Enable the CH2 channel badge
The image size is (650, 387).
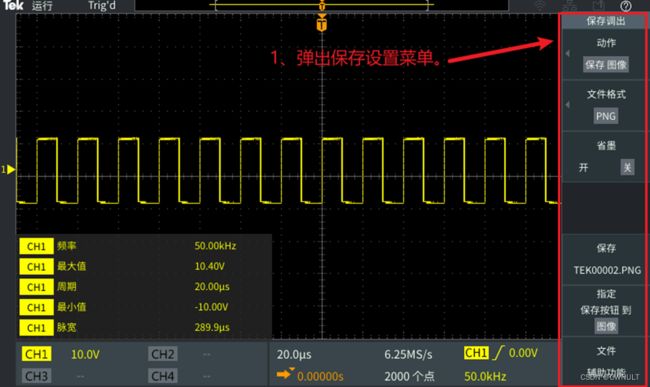coord(162,354)
